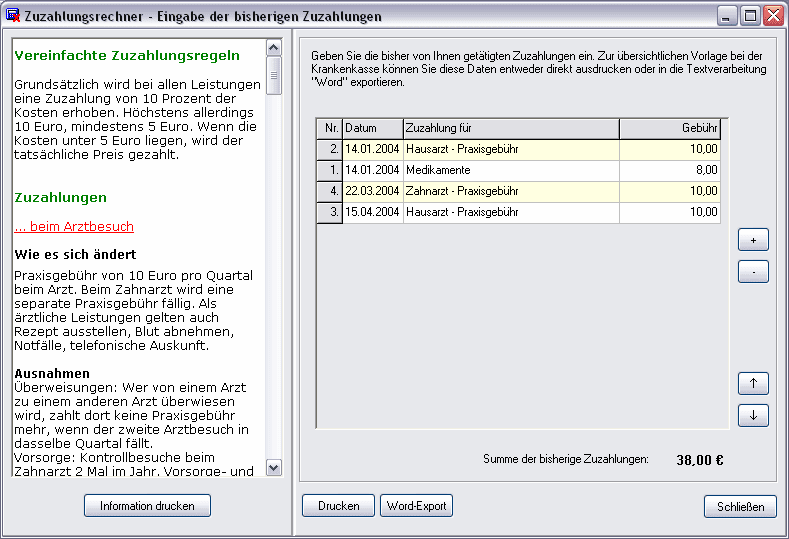Remove the entry with minus button

[753, 272]
